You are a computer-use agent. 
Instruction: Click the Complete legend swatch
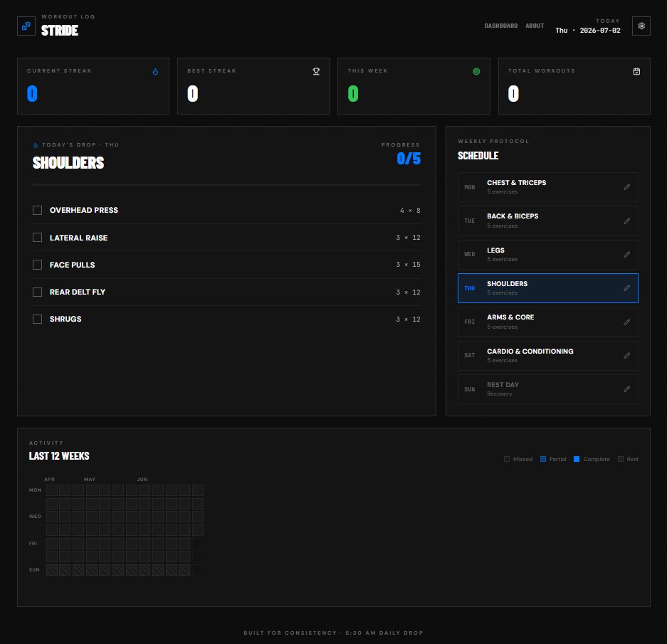coord(577,459)
